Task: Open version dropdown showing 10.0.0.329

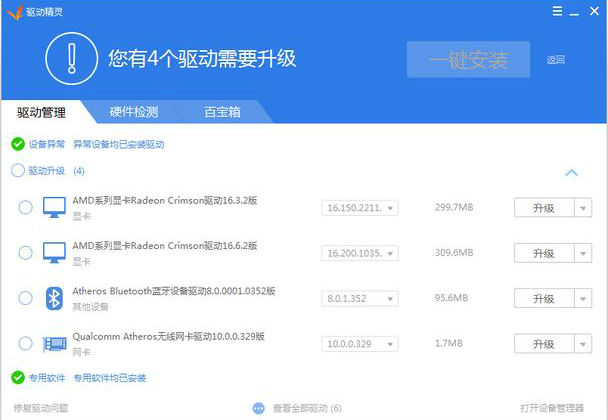Action: [359, 344]
